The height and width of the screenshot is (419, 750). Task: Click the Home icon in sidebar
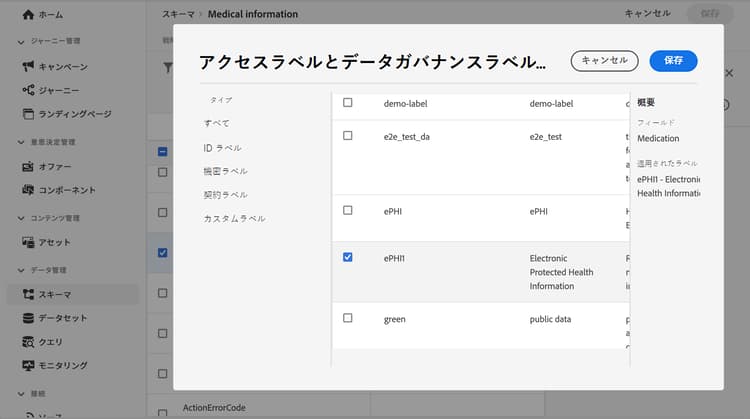click(x=28, y=15)
